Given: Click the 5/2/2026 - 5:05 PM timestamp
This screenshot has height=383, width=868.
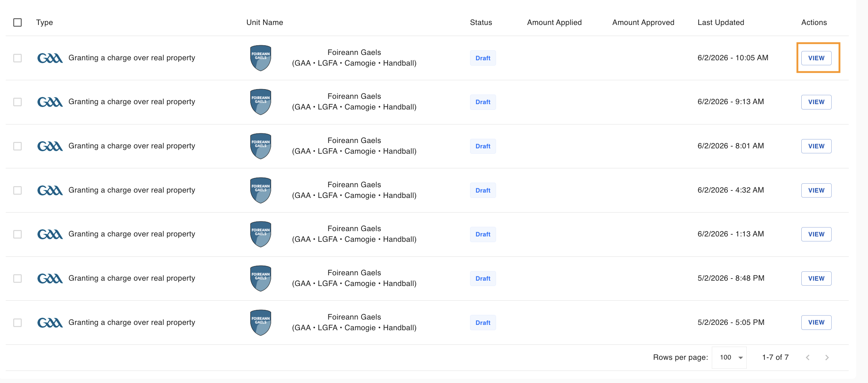Looking at the screenshot, I should pos(731,322).
